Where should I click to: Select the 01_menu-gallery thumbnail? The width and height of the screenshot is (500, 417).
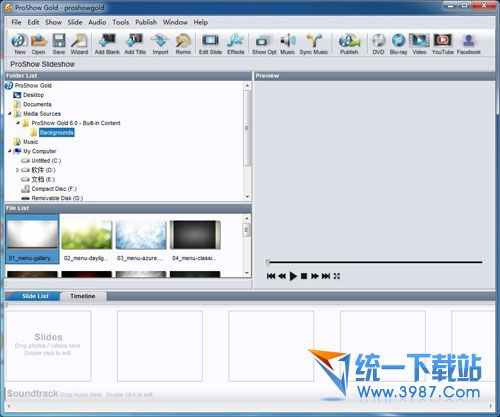pyautogui.click(x=32, y=239)
